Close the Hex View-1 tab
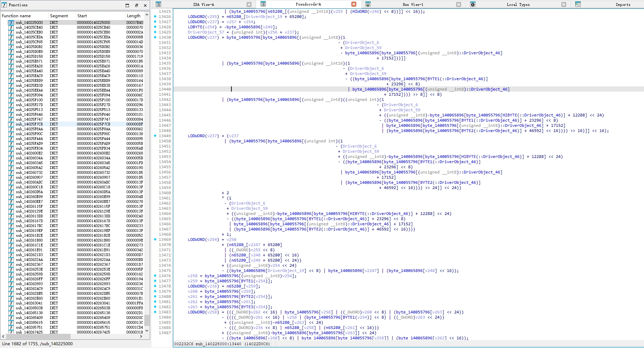644x348 pixels. pos(458,4)
